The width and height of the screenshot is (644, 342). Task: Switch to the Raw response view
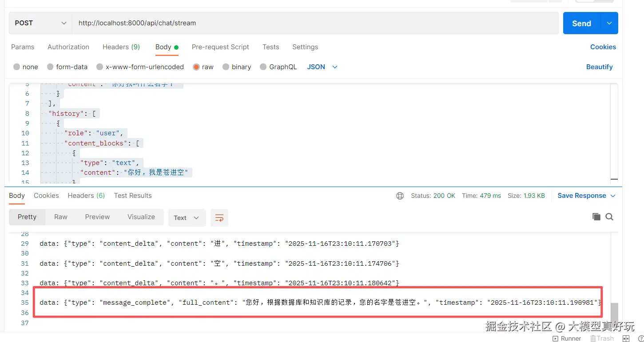coord(61,217)
